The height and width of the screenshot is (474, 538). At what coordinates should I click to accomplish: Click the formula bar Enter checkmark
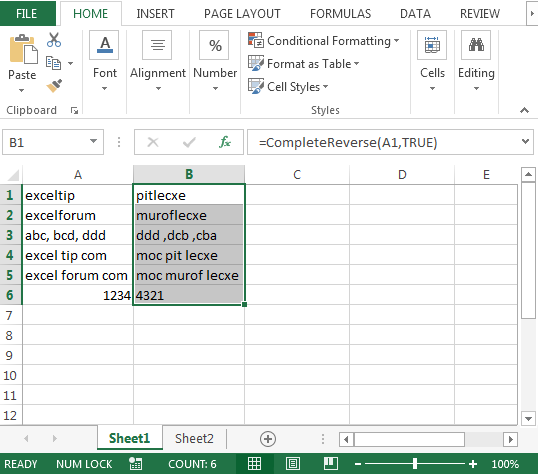tap(189, 142)
